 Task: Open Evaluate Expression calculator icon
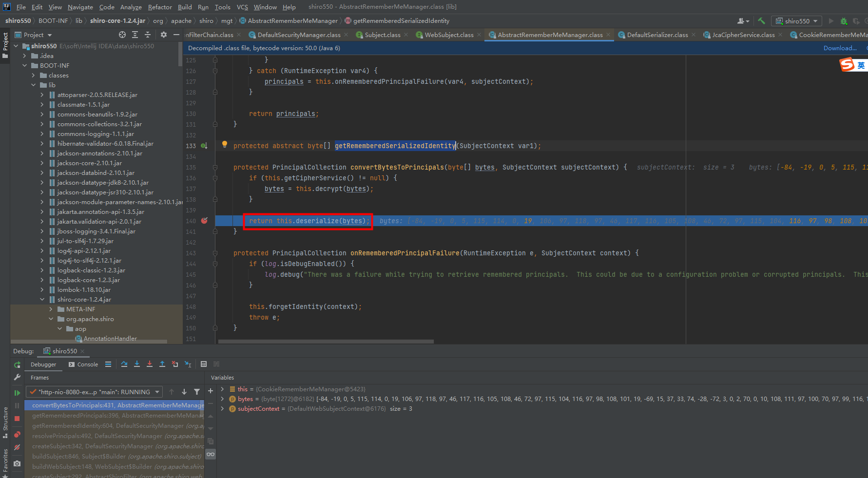click(204, 364)
